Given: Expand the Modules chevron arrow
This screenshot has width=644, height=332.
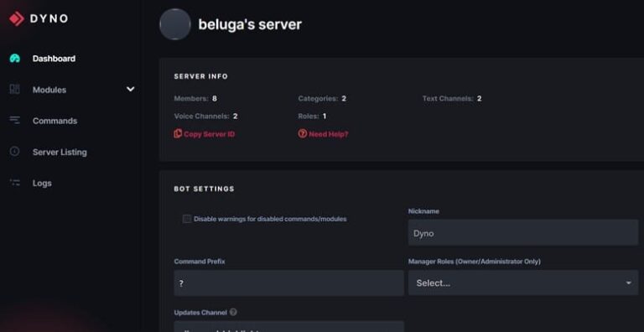Looking at the screenshot, I should [x=130, y=89].
